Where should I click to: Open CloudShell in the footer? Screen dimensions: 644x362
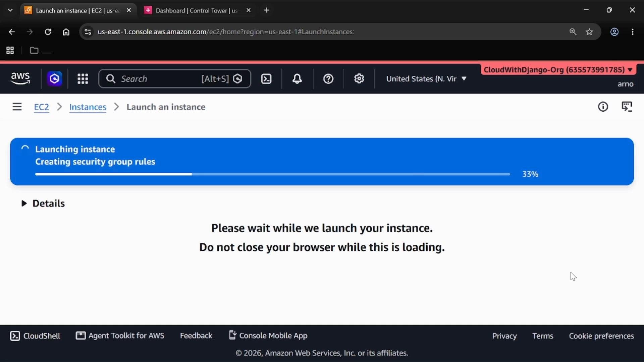(x=35, y=336)
